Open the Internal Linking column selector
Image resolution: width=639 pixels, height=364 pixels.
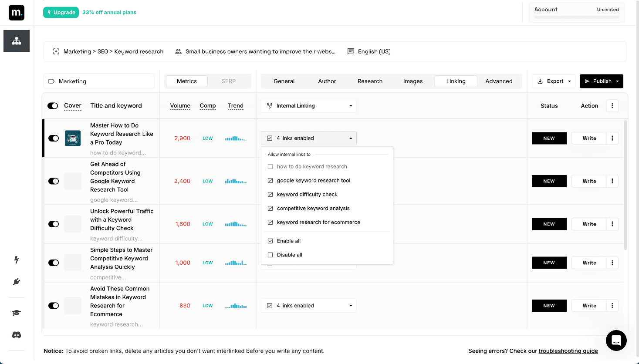click(x=308, y=105)
